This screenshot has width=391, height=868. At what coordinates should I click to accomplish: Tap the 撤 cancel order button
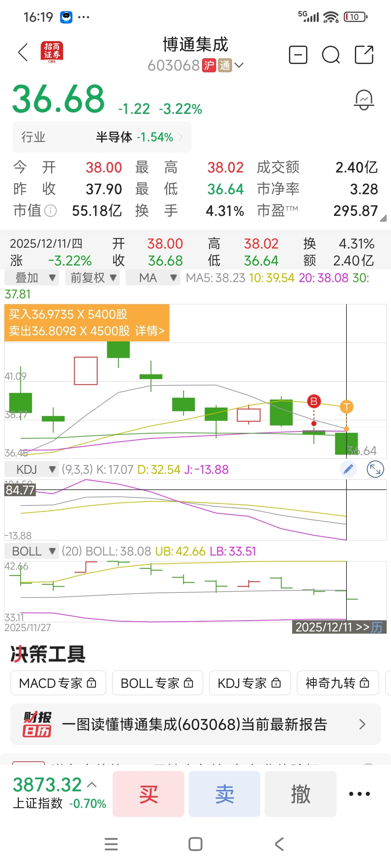[x=300, y=794]
